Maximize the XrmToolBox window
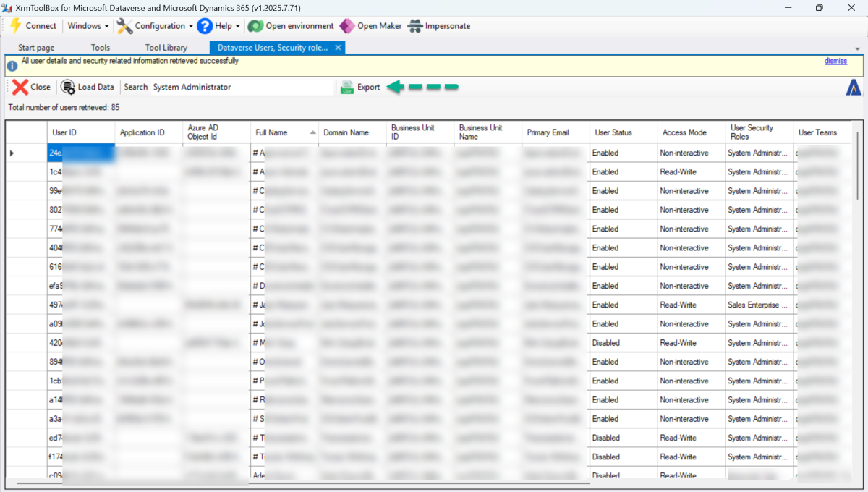The image size is (868, 492). pos(819,7)
